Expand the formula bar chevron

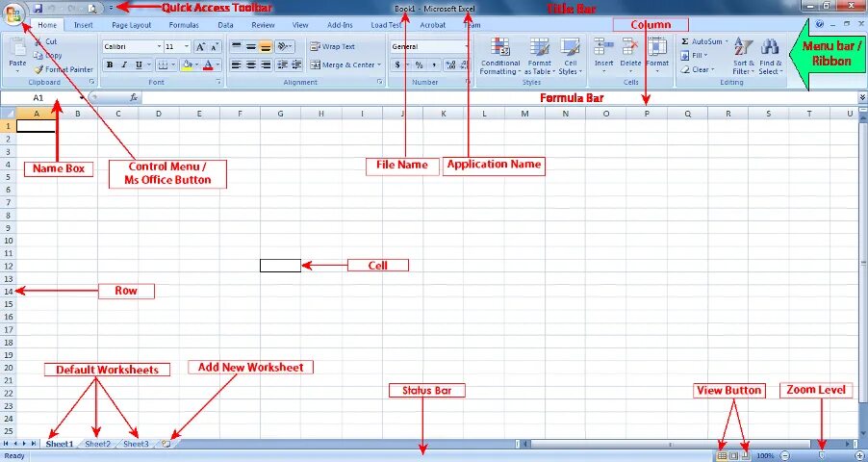pyautogui.click(x=862, y=97)
